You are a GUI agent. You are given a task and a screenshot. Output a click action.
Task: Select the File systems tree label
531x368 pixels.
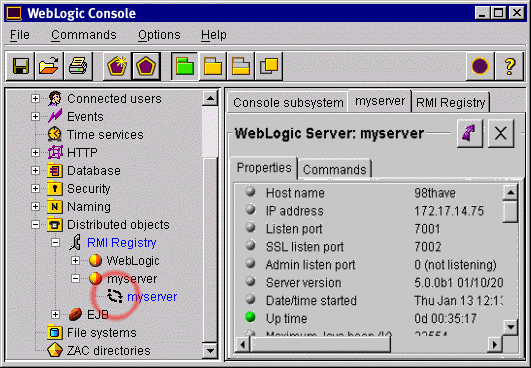tap(102, 332)
